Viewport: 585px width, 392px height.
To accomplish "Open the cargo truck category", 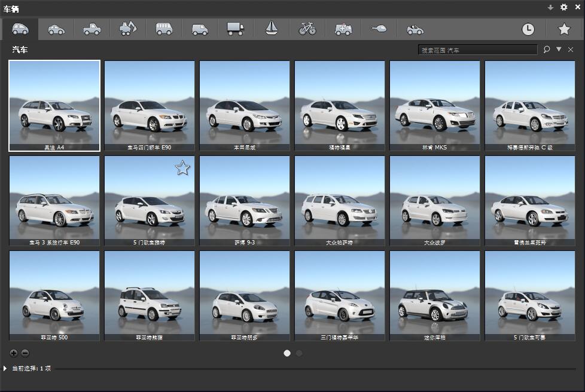I will pos(235,29).
